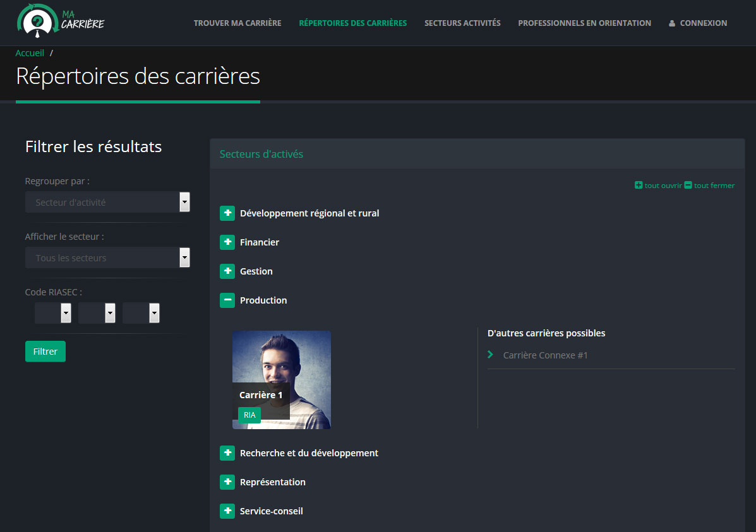Close all sectors with tout fermer
Image resolution: width=756 pixels, height=532 pixels.
[709, 186]
